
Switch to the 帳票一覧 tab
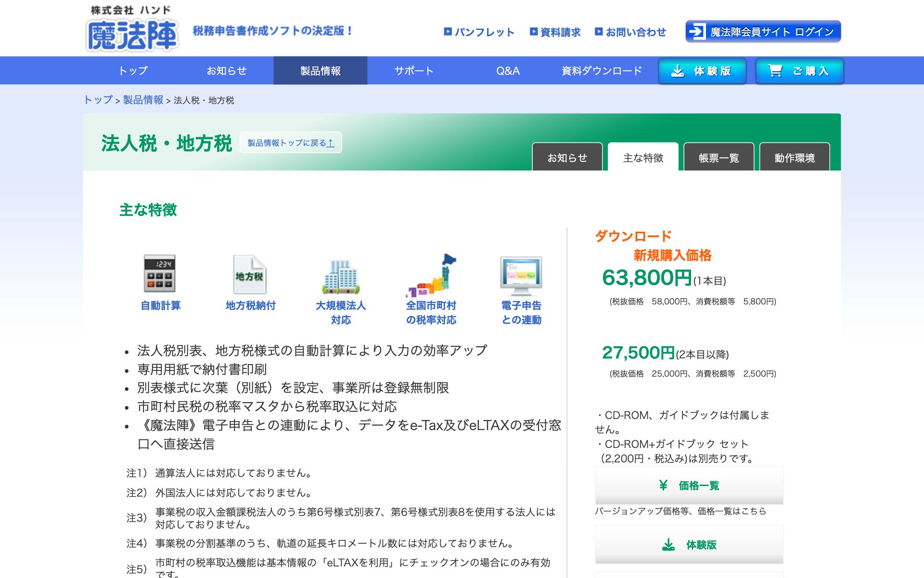click(x=719, y=157)
